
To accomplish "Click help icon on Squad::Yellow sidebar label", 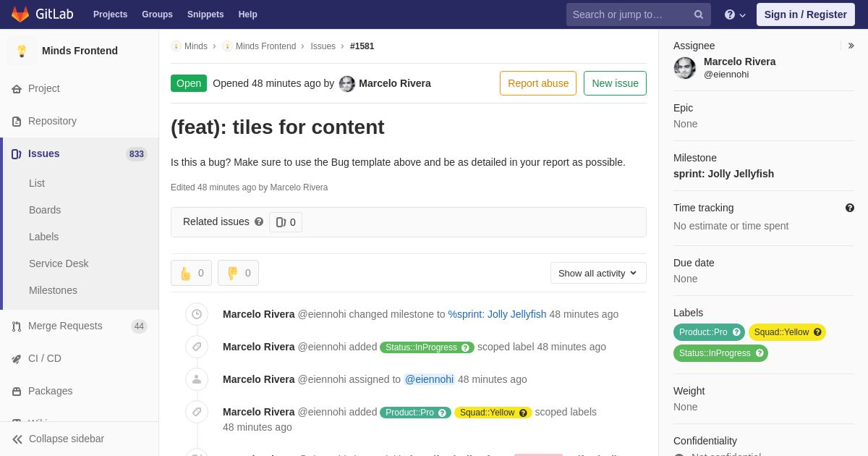I will click(x=817, y=332).
